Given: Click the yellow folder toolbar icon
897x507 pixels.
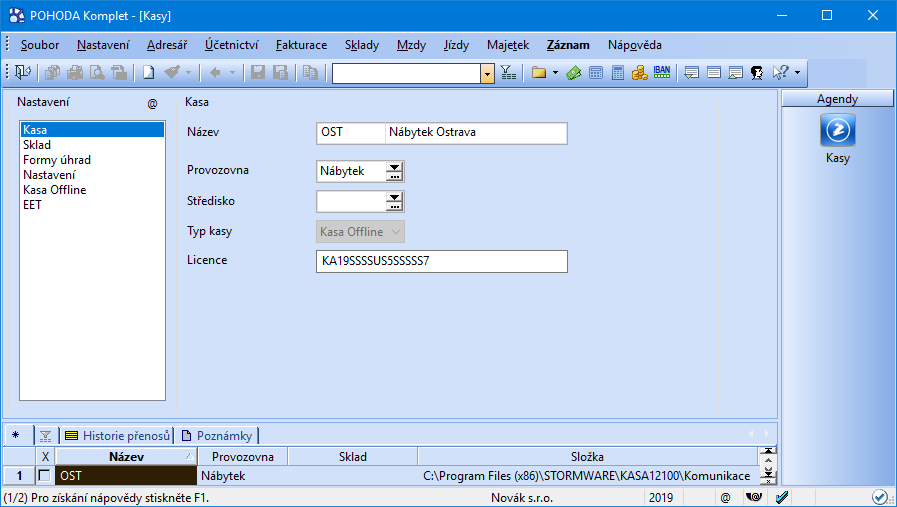Looking at the screenshot, I should [x=539, y=72].
